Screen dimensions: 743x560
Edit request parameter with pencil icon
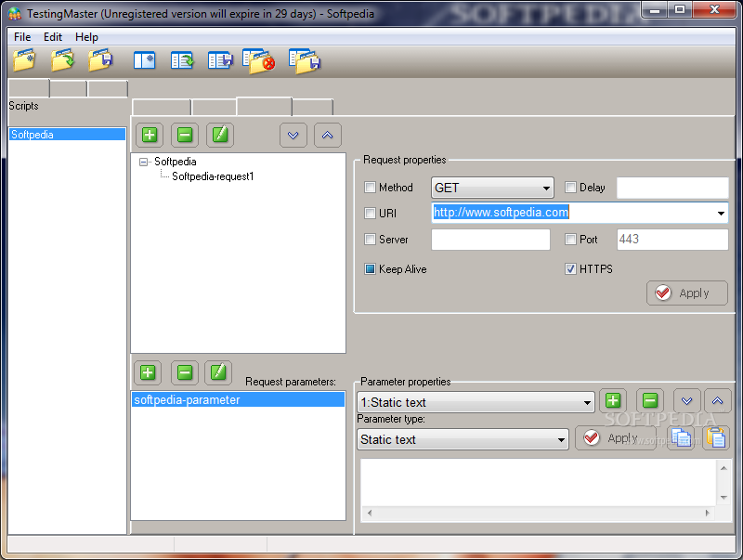218,372
